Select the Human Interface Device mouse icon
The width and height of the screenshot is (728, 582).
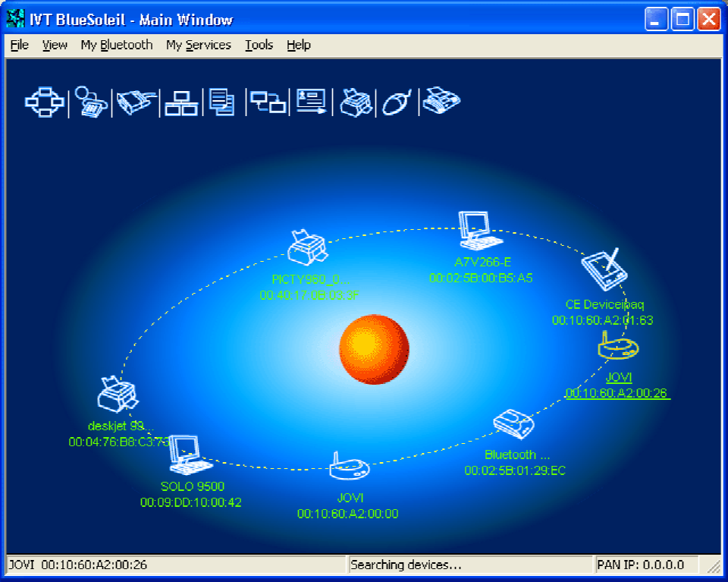tap(397, 102)
